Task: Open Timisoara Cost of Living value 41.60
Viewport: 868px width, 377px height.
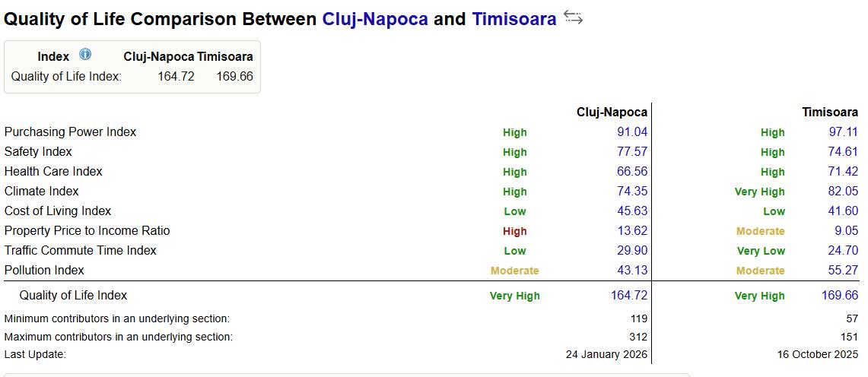Action: tap(843, 211)
